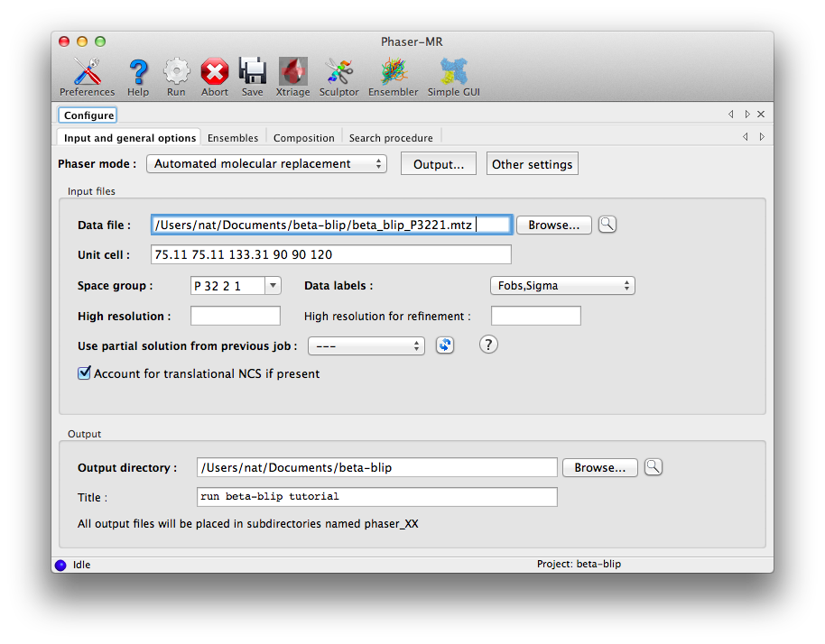
Task: Switch to the Simple GUI
Action: [x=453, y=77]
